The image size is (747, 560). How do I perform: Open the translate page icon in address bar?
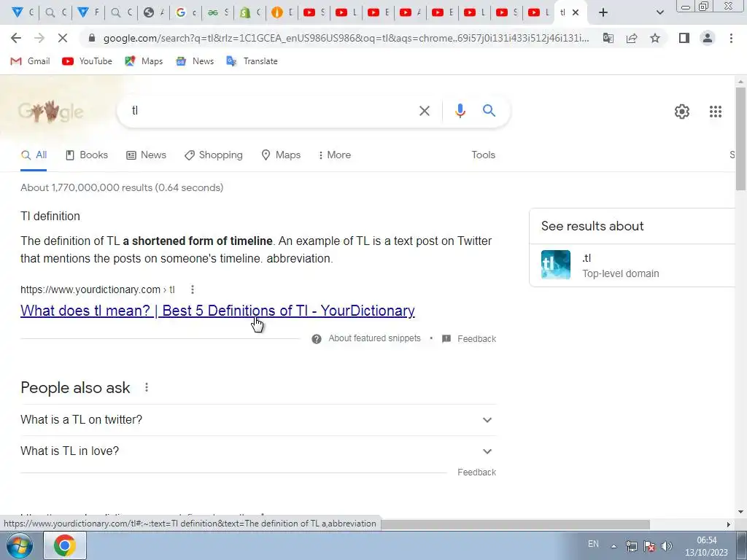pyautogui.click(x=608, y=38)
